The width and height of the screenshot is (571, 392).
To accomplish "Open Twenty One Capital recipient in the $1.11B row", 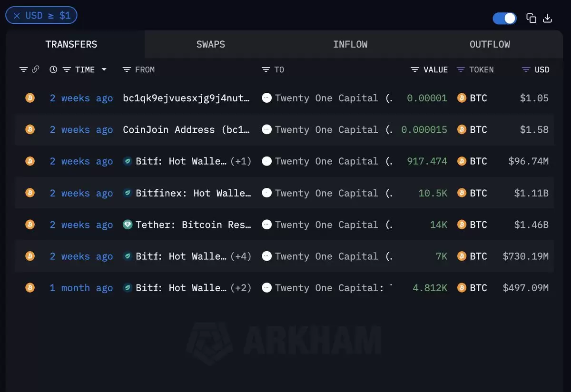I will [x=334, y=193].
